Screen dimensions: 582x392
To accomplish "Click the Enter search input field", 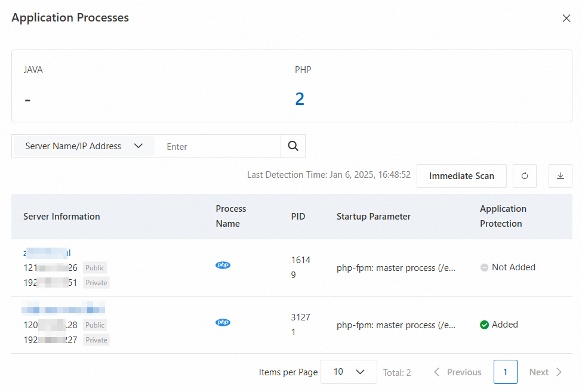I will [219, 147].
